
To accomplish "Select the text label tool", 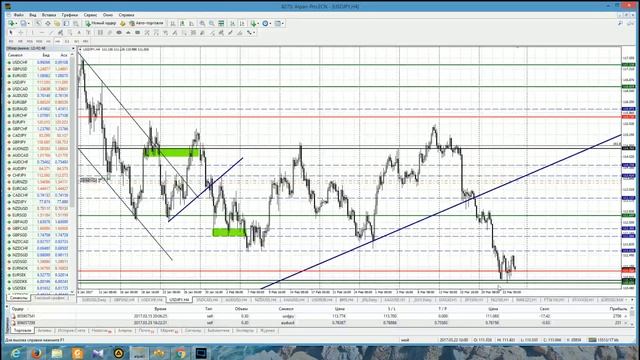I will (88, 32).
